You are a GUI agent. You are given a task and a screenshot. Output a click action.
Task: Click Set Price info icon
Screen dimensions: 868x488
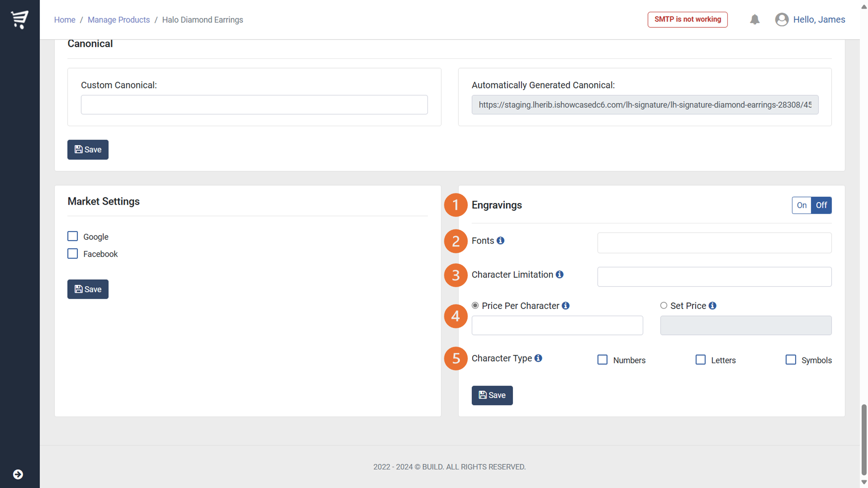[x=712, y=306]
